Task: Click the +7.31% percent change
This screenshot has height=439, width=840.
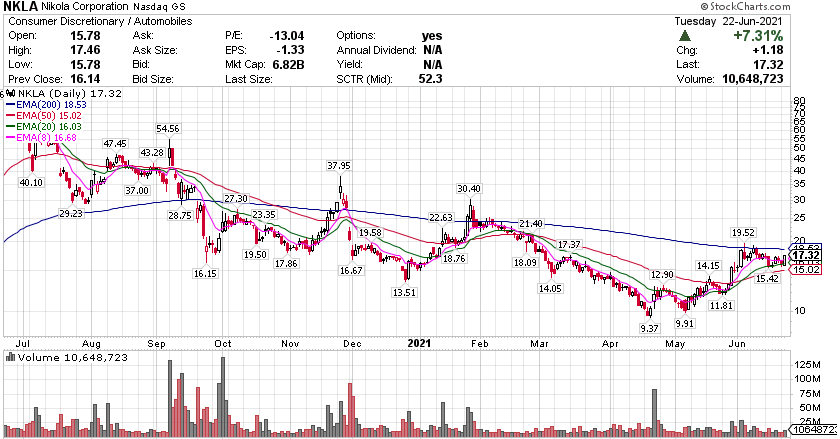Action: [758, 36]
